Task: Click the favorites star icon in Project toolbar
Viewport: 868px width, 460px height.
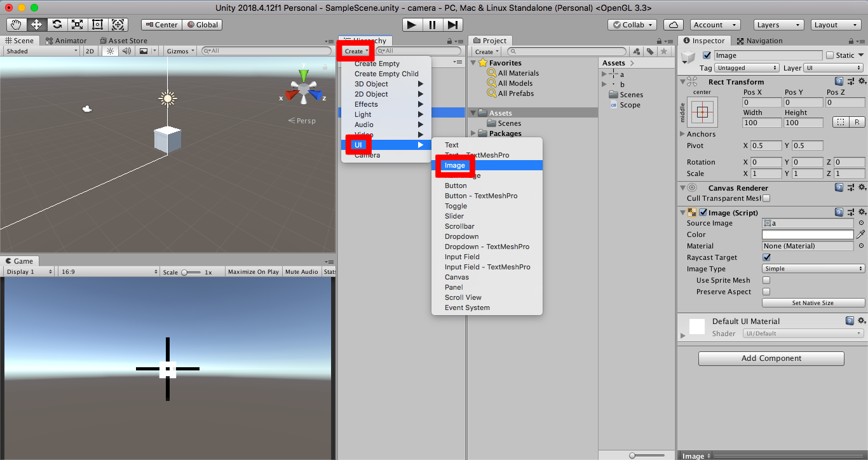Action: (x=664, y=51)
